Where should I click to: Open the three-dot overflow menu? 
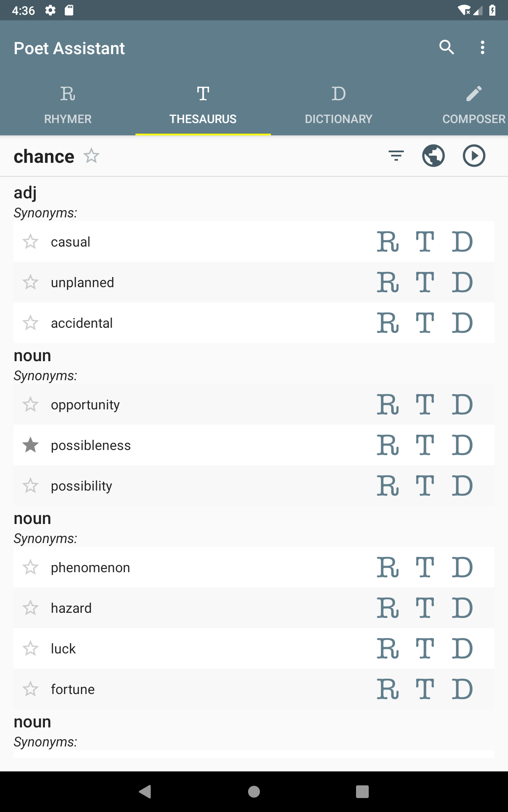pyautogui.click(x=482, y=47)
